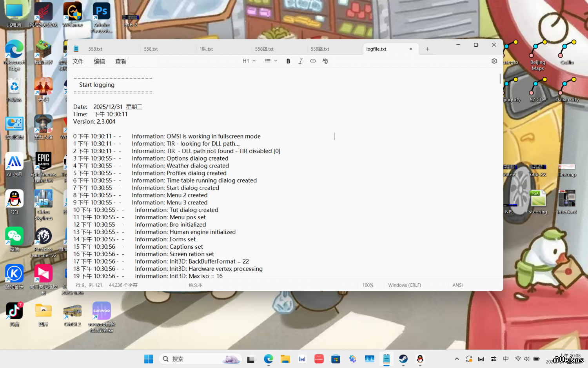The height and width of the screenshot is (368, 588).
Task: Select the Paradox Launcher v2 desktop icon
Action: click(x=44, y=242)
